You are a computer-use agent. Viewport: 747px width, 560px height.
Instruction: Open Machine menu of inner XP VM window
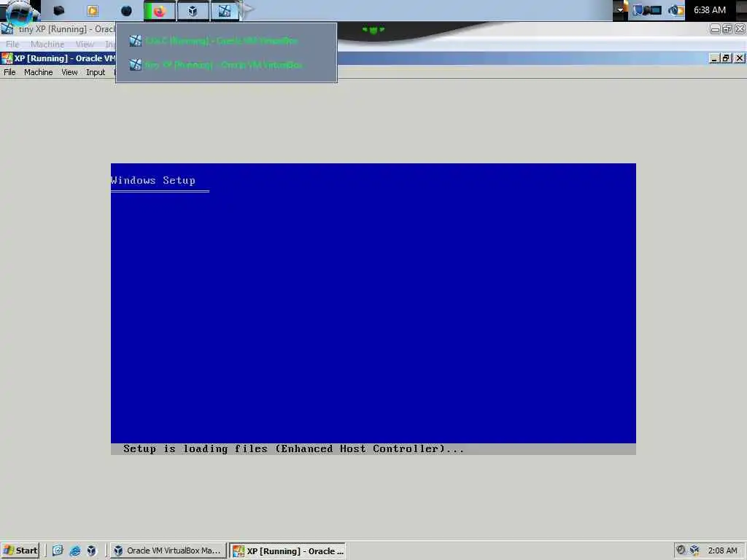coord(38,72)
